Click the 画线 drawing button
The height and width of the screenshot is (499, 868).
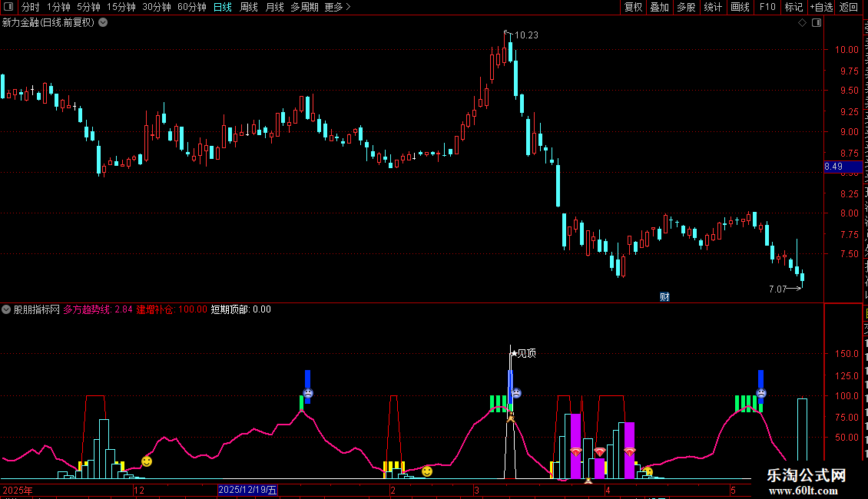point(740,7)
